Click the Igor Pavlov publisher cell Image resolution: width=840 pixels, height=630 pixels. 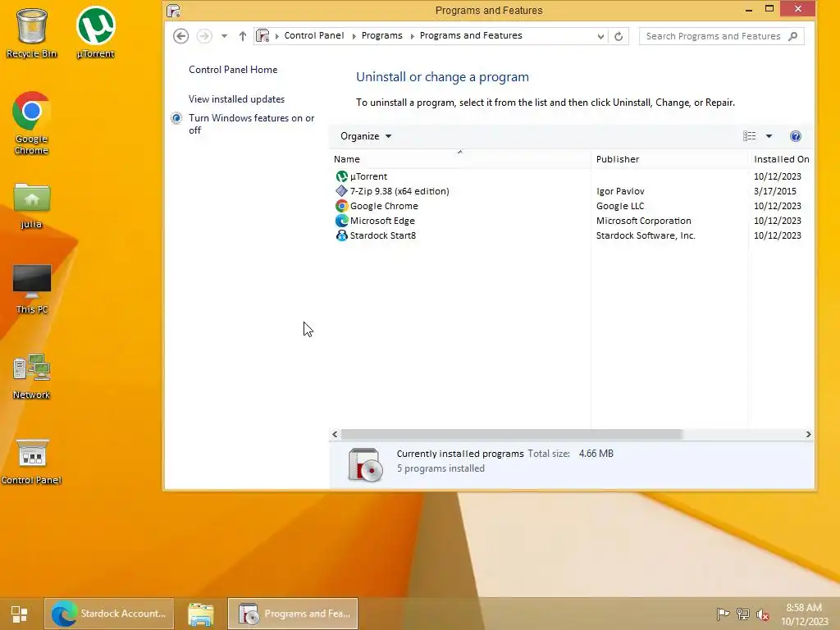620,190
